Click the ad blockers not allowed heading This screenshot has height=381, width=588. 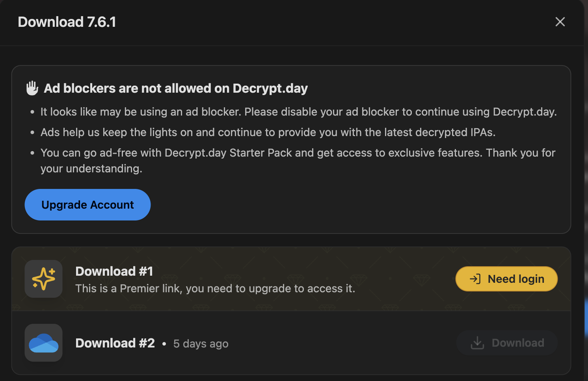pos(175,88)
